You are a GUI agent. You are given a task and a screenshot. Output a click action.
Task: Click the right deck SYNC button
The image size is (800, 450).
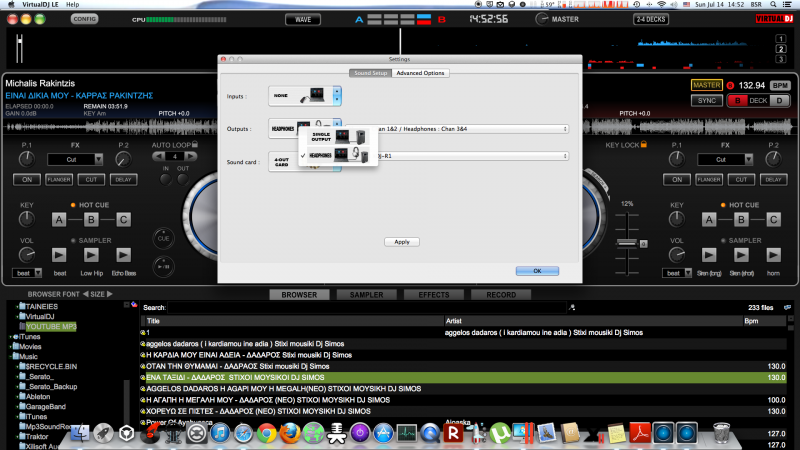707,101
